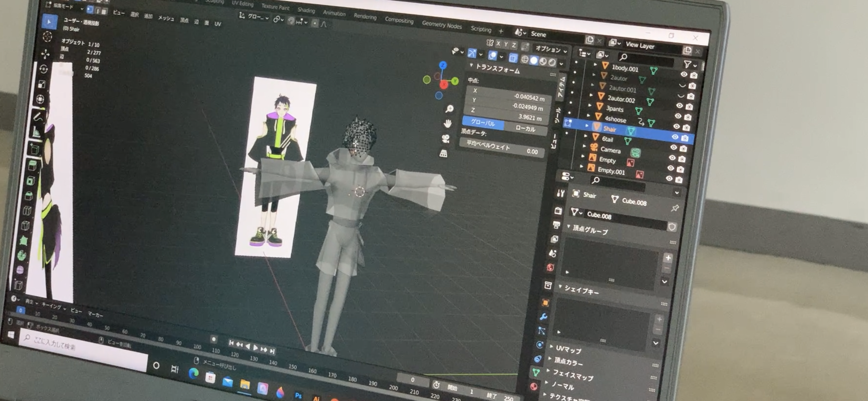
Task: Open the メッシュ menu in viewport header
Action: (x=166, y=18)
